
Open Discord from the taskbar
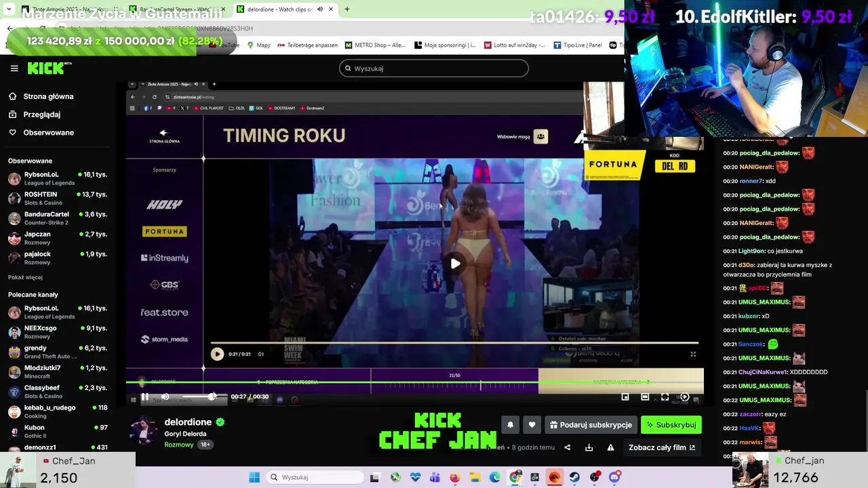pyautogui.click(x=614, y=477)
